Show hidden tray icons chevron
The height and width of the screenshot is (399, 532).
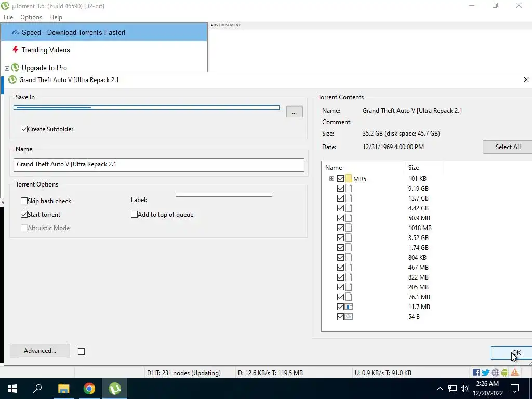(x=440, y=389)
